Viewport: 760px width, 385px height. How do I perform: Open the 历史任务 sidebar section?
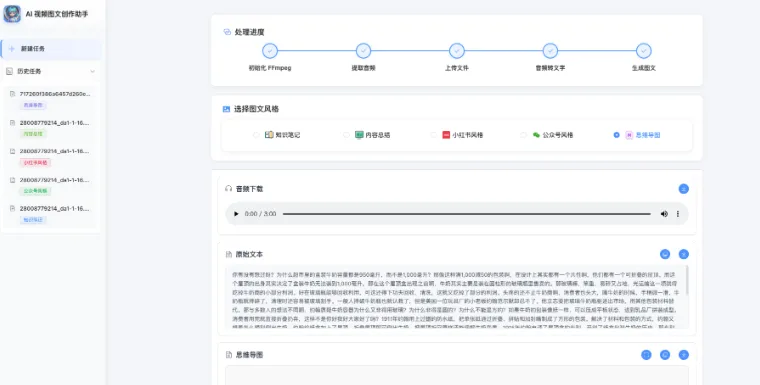point(51,71)
